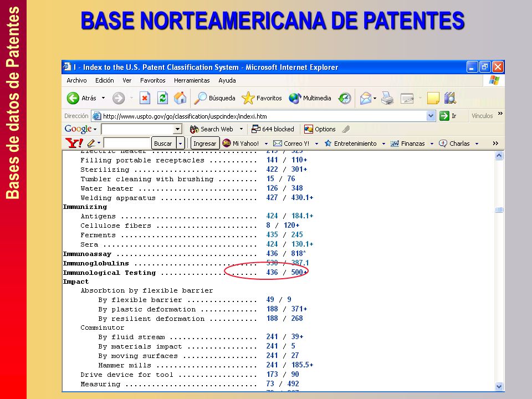The height and width of the screenshot is (399, 532).
Task: Click the Yahoo! Y! logo
Action: point(74,143)
